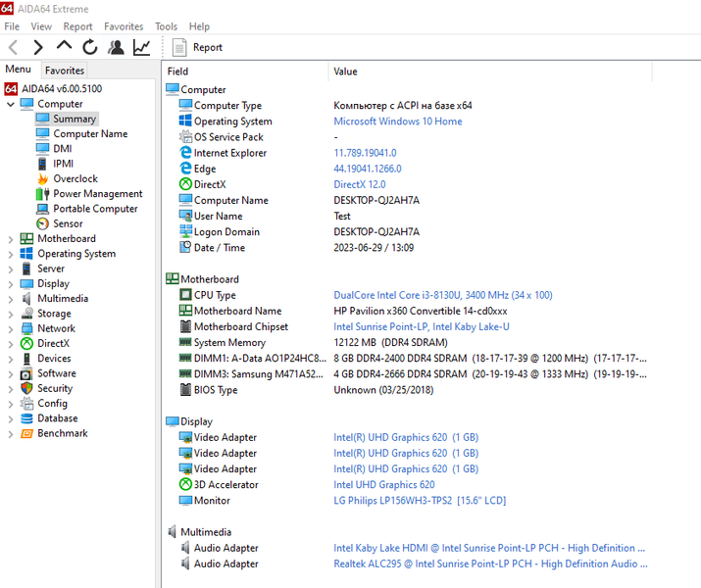Select the BIOS Type row

(407, 390)
